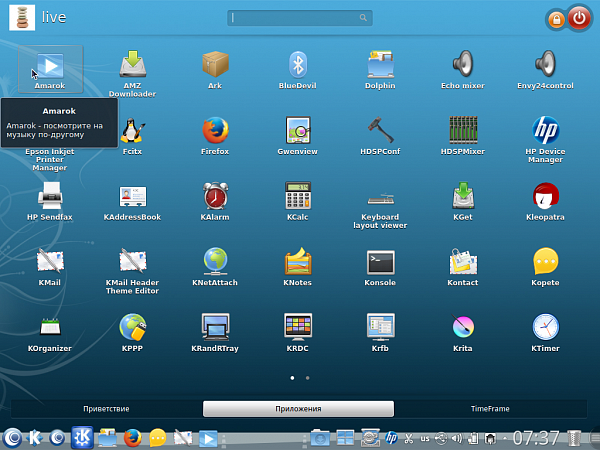600x450 pixels.
Task: Launch Konsole terminal
Action: [380, 267]
